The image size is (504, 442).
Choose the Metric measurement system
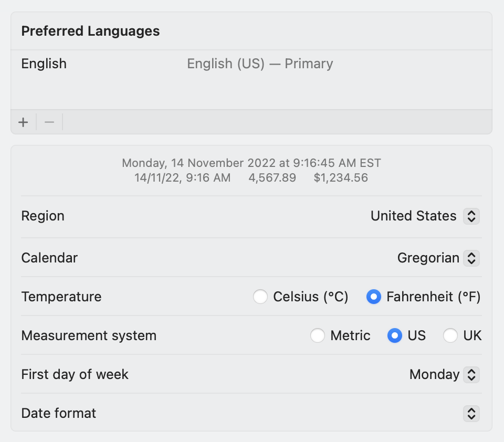(318, 336)
